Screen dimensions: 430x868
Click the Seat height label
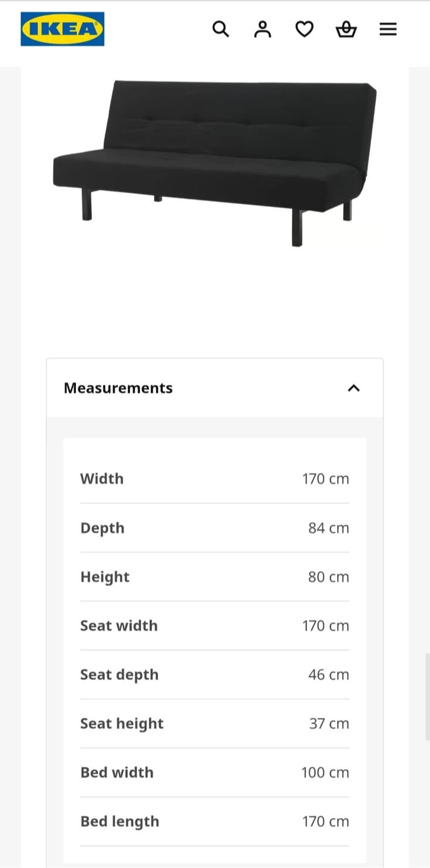pos(122,723)
